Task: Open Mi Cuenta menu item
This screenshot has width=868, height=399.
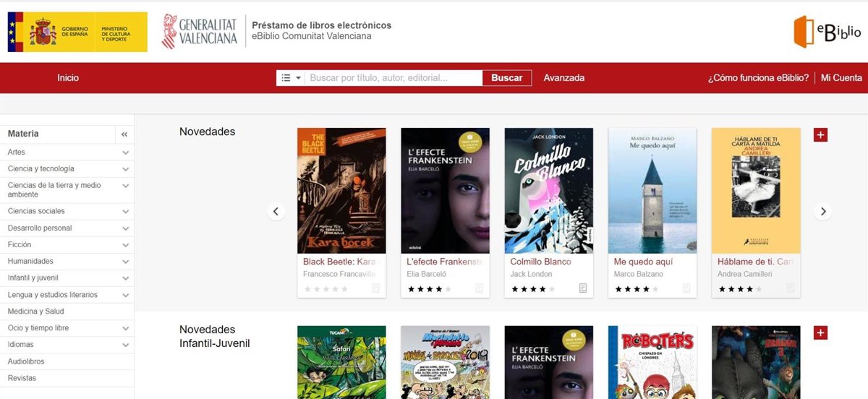Action: click(x=841, y=78)
